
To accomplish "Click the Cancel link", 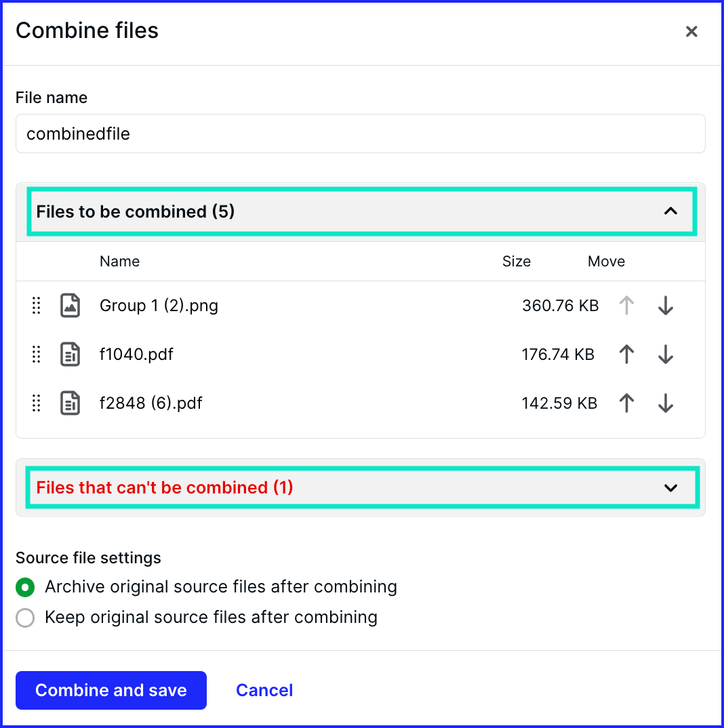I will point(264,691).
